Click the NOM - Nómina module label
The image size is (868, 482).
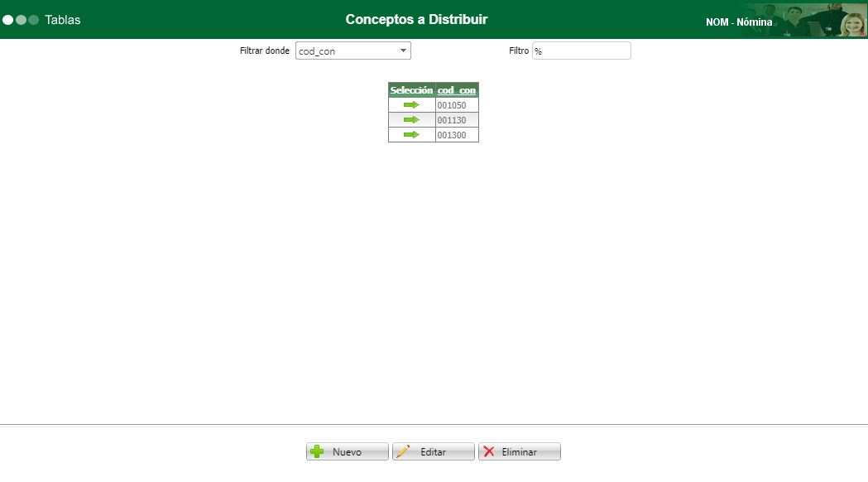[x=739, y=23]
